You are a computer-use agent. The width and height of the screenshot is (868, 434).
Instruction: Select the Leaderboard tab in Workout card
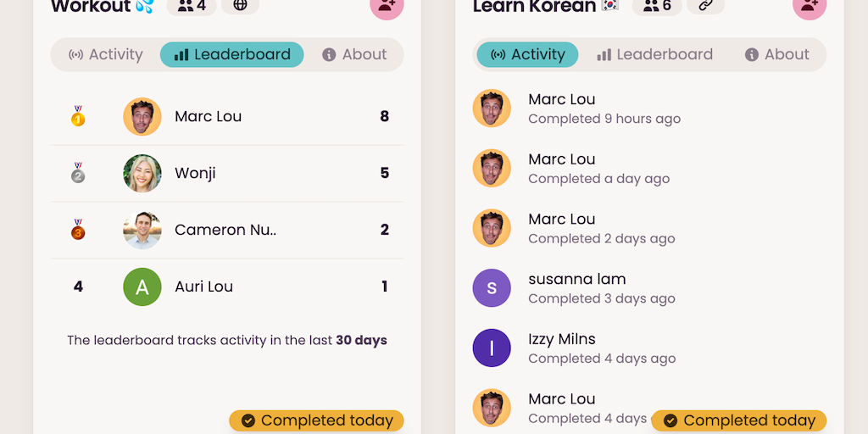click(232, 54)
